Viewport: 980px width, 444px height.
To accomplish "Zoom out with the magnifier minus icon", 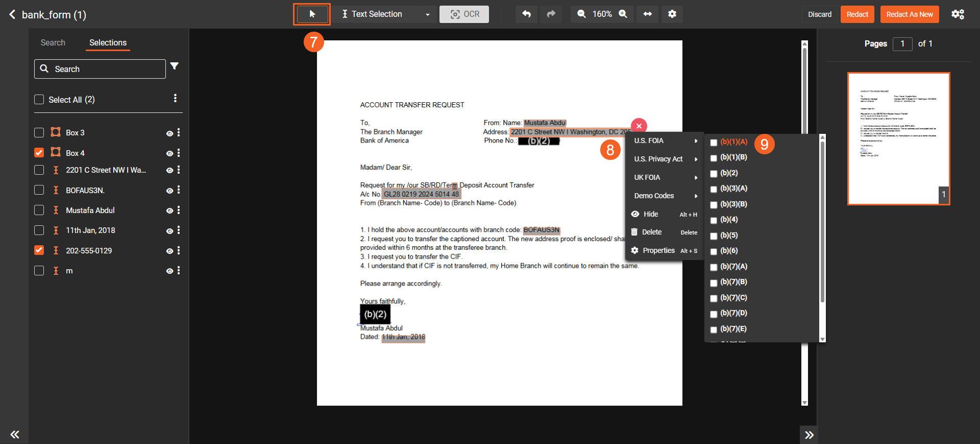I will pyautogui.click(x=581, y=14).
